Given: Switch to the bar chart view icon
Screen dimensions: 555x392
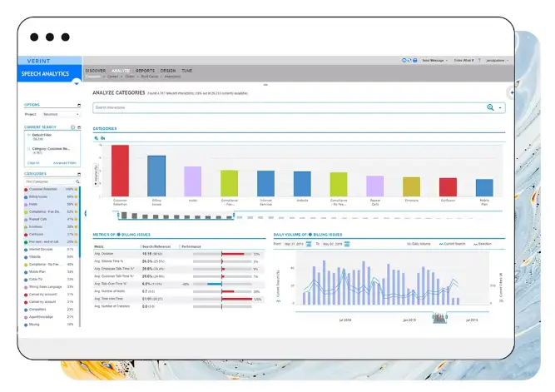Looking at the screenshot, I should pyautogui.click(x=102, y=138).
